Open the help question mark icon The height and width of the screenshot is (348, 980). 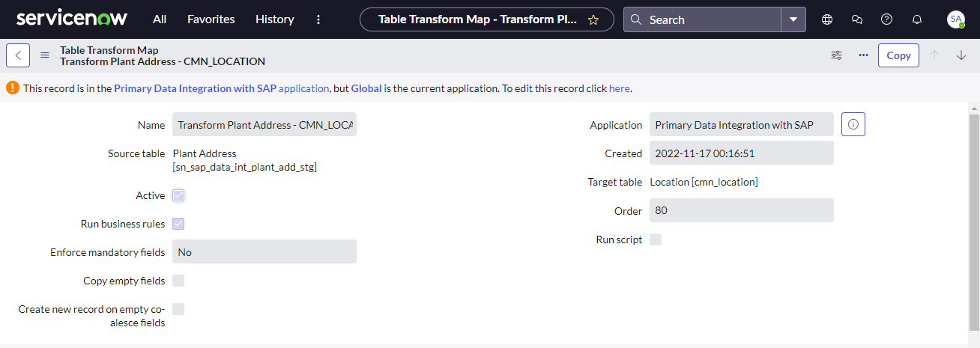pos(887,19)
